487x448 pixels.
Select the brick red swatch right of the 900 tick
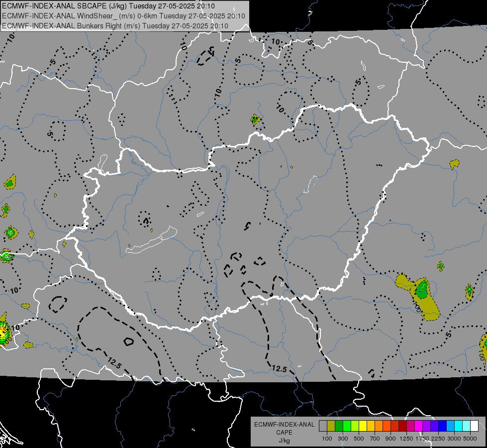(x=395, y=426)
